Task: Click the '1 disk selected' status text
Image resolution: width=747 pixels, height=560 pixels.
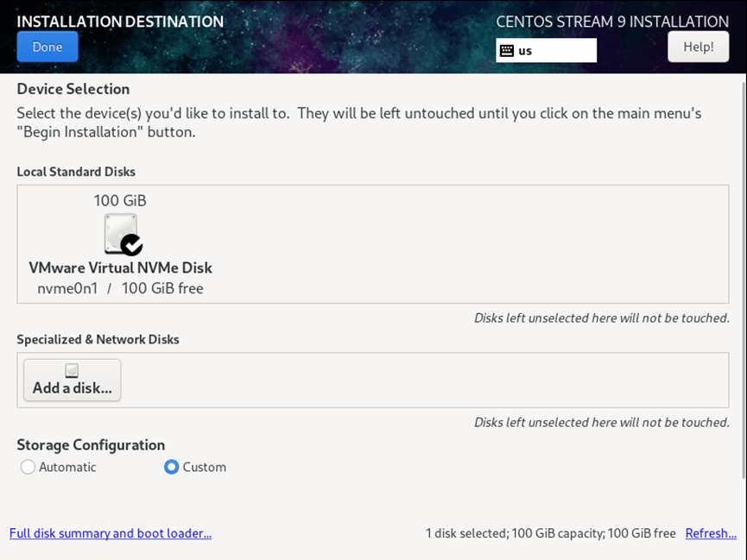Action: coord(465,533)
